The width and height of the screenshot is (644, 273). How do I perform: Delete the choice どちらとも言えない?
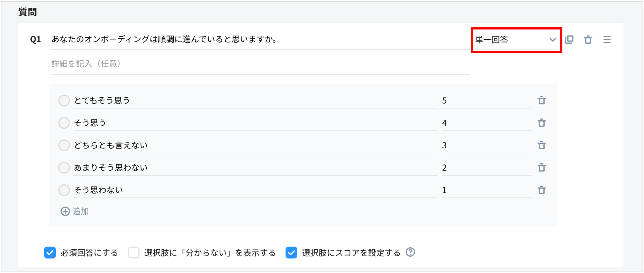[x=542, y=145]
